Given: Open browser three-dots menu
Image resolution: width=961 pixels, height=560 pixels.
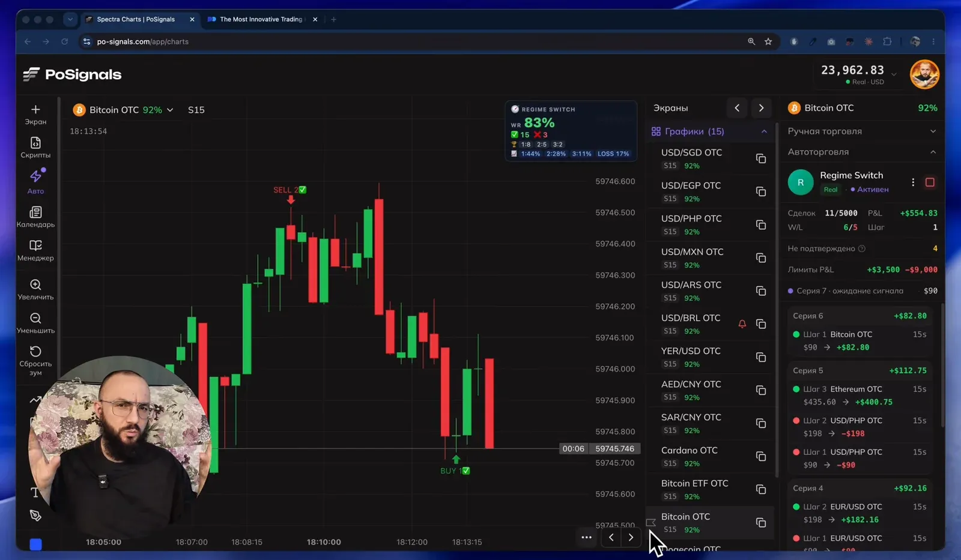Looking at the screenshot, I should click(x=933, y=41).
